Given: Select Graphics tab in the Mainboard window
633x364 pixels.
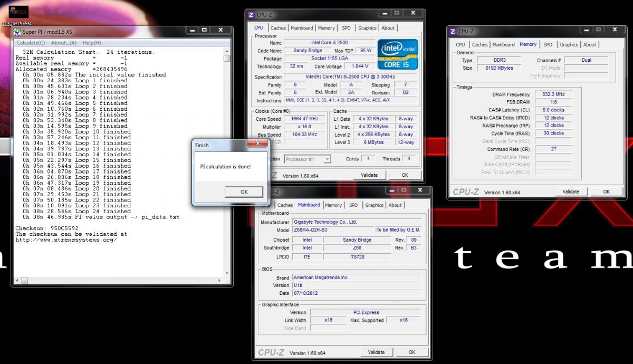Looking at the screenshot, I should pyautogui.click(x=374, y=205).
